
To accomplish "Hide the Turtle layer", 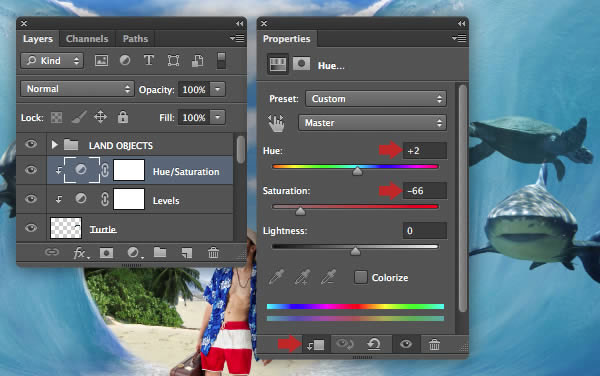I will pos(31,228).
